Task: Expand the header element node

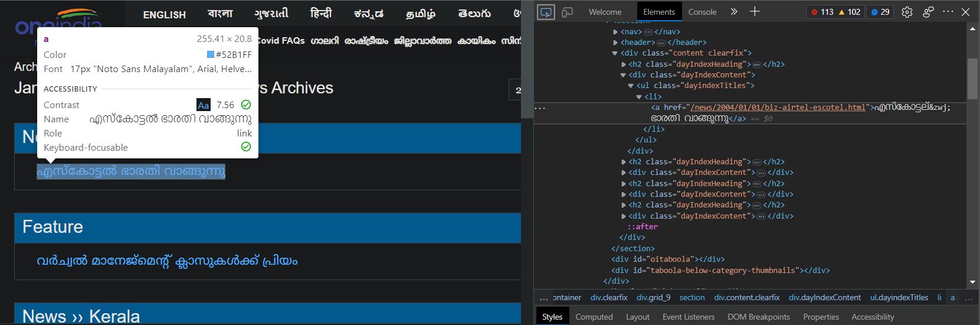Action: (x=615, y=43)
